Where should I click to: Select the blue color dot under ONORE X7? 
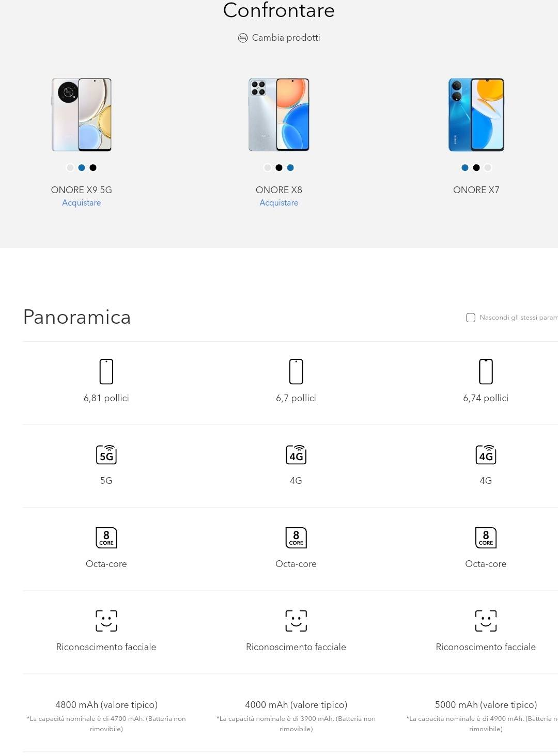click(x=464, y=167)
